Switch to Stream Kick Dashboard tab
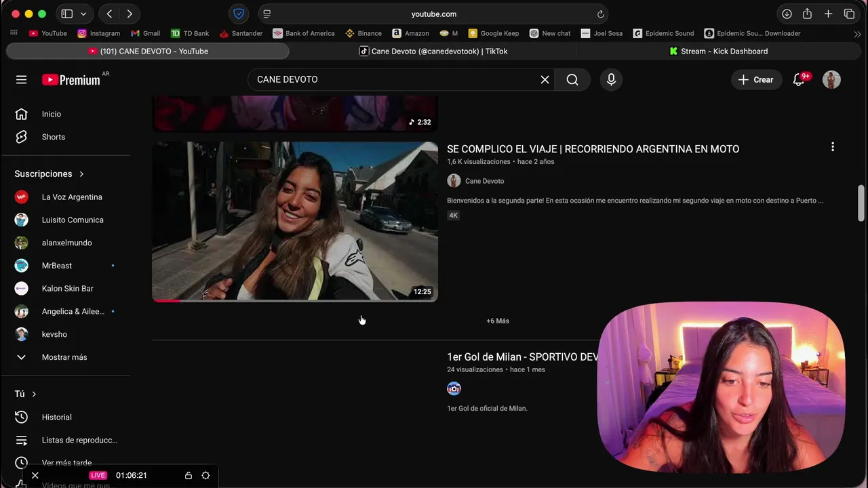The image size is (868, 488). pyautogui.click(x=719, y=51)
